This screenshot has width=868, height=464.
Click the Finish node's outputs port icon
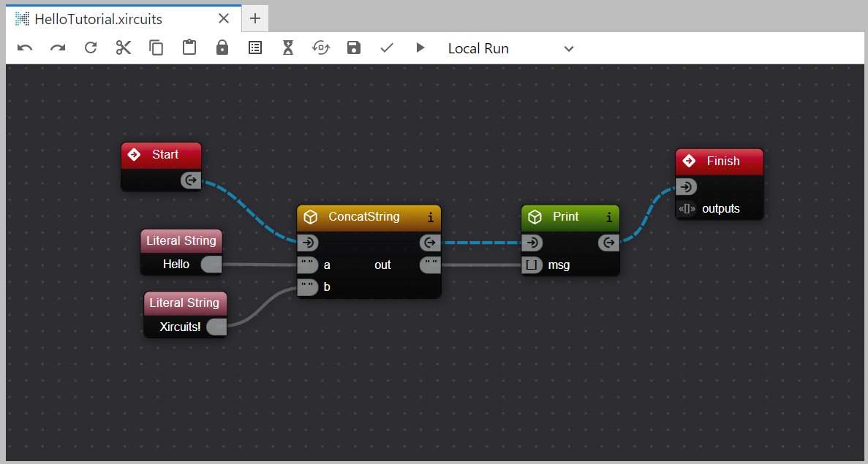tap(687, 209)
